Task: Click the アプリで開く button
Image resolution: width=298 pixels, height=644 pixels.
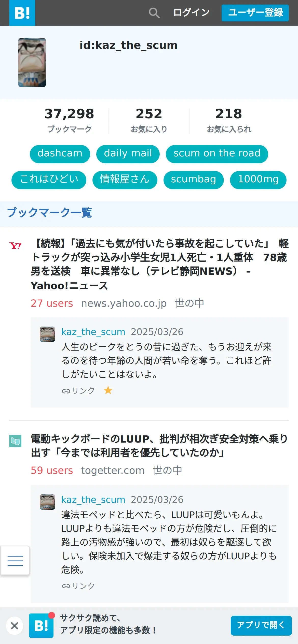Action: [x=261, y=625]
